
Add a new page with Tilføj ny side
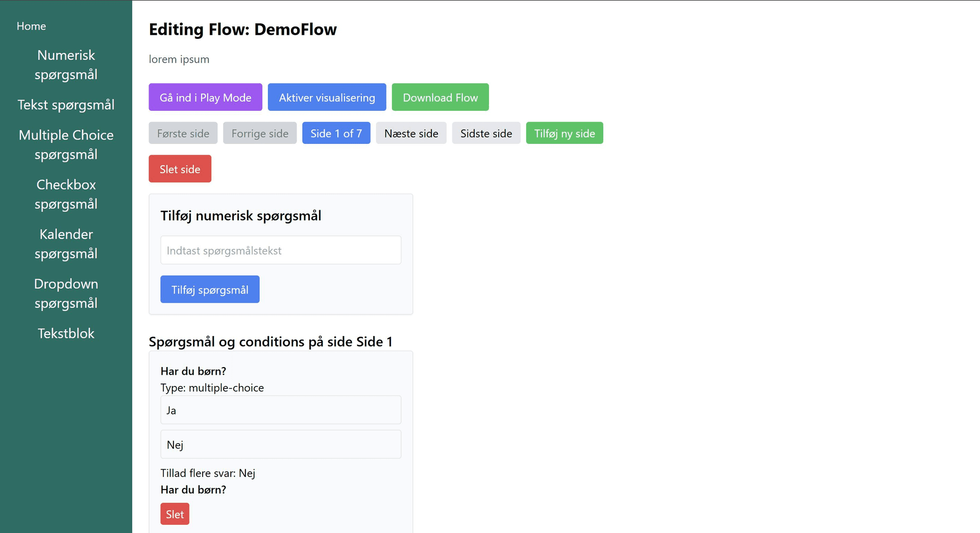[x=565, y=133]
